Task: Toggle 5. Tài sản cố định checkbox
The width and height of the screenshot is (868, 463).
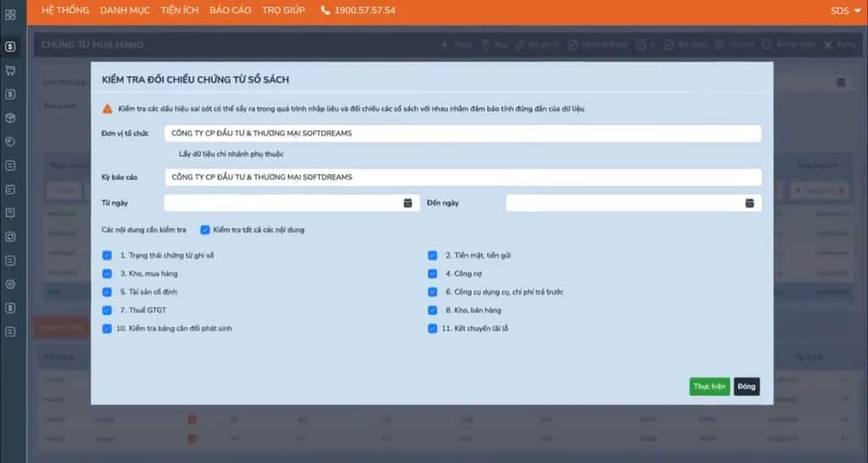Action: pyautogui.click(x=107, y=292)
